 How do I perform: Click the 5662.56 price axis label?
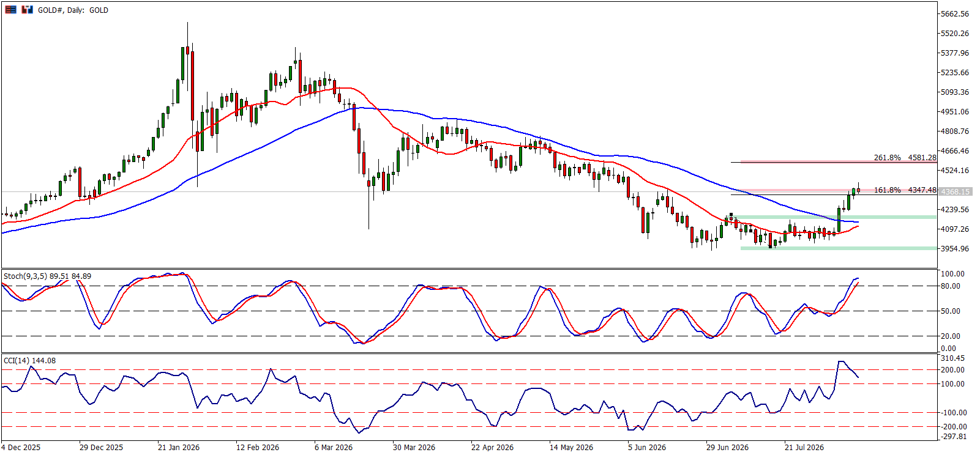point(955,14)
